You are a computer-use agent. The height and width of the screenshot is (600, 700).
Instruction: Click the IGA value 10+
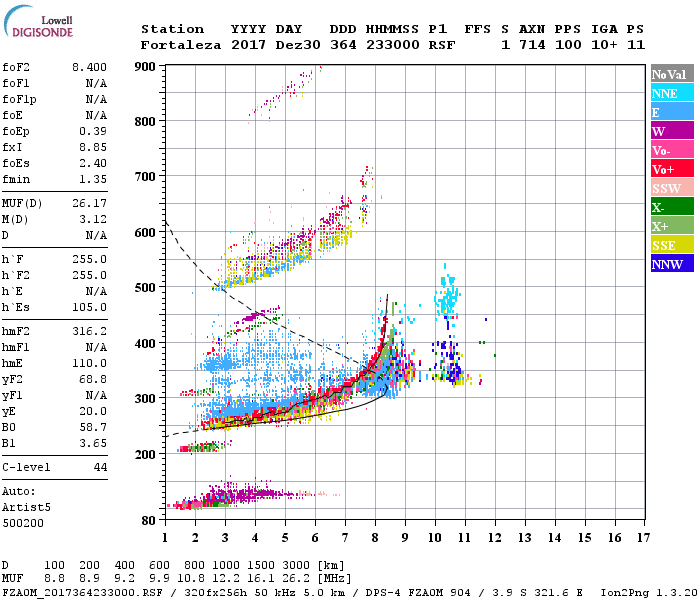click(x=604, y=45)
